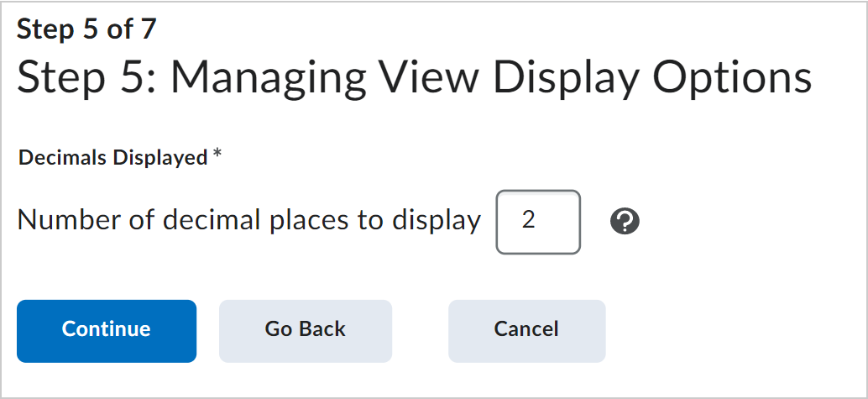Select the Go Back button
The image size is (868, 399).
[x=306, y=331]
